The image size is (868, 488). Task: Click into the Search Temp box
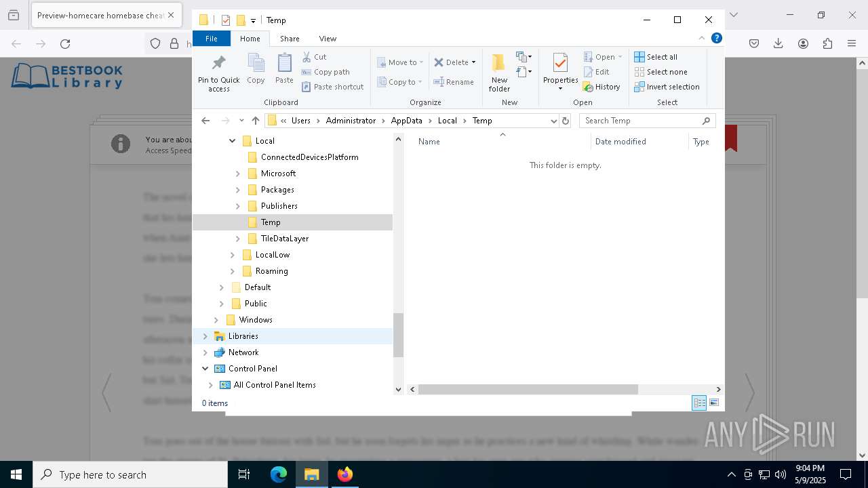(x=647, y=121)
